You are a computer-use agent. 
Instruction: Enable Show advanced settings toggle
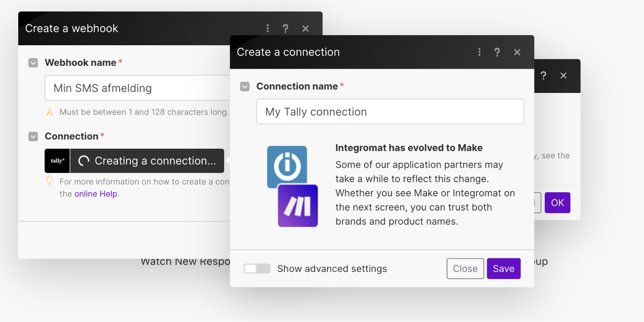click(257, 269)
